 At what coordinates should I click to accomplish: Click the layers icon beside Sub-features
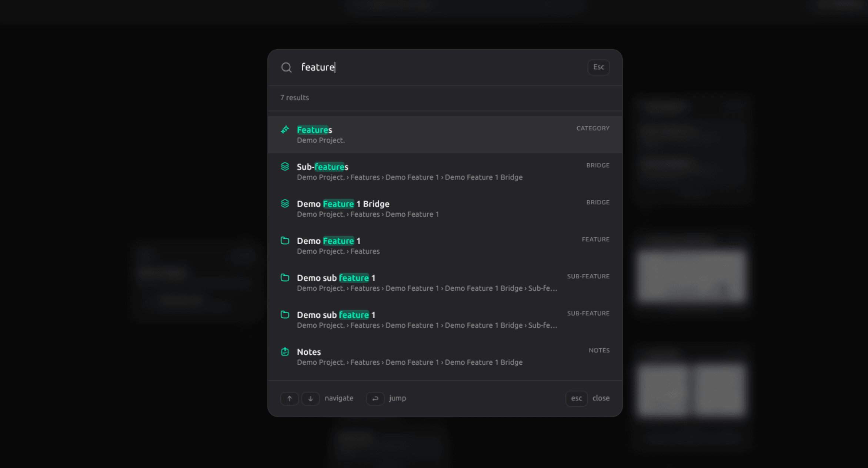[285, 167]
